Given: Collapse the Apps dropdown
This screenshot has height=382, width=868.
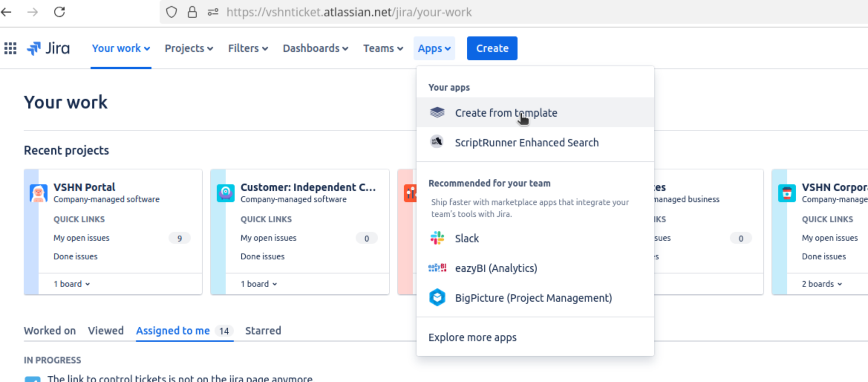Looking at the screenshot, I should (x=434, y=48).
